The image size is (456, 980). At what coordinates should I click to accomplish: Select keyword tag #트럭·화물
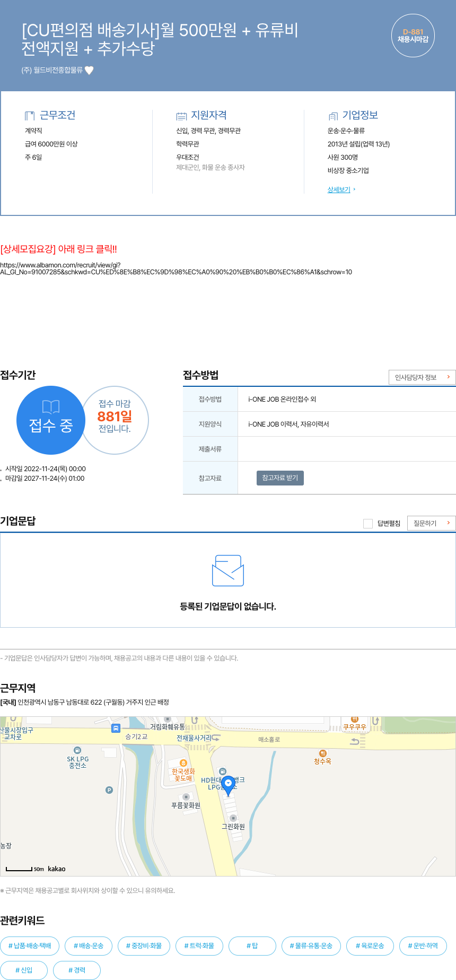[x=199, y=946]
